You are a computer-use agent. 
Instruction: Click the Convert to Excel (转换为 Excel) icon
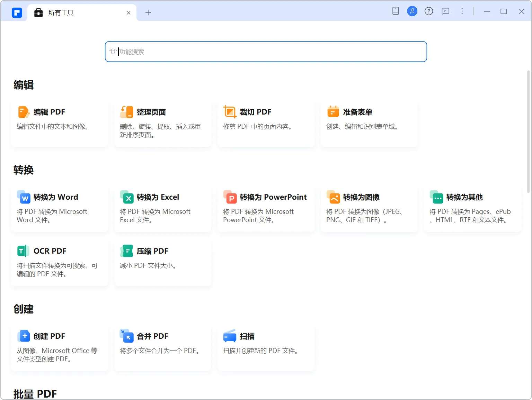[x=127, y=197]
